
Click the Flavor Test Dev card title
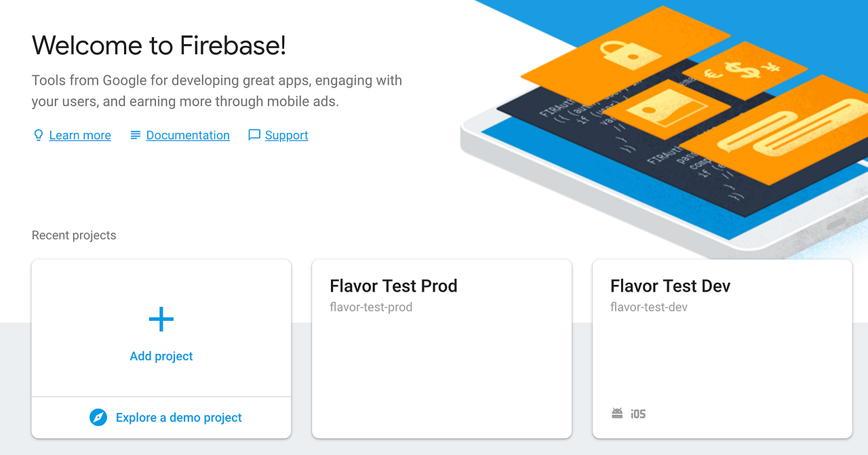click(x=669, y=285)
